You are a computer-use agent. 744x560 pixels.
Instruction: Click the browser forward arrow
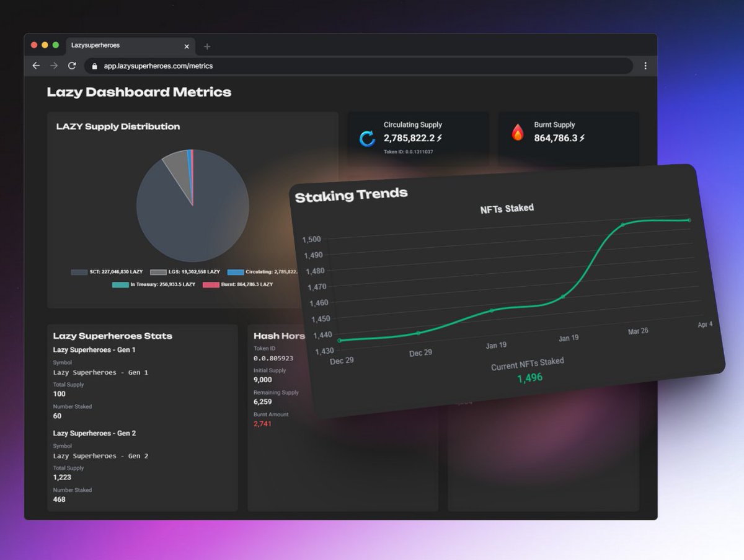point(54,66)
